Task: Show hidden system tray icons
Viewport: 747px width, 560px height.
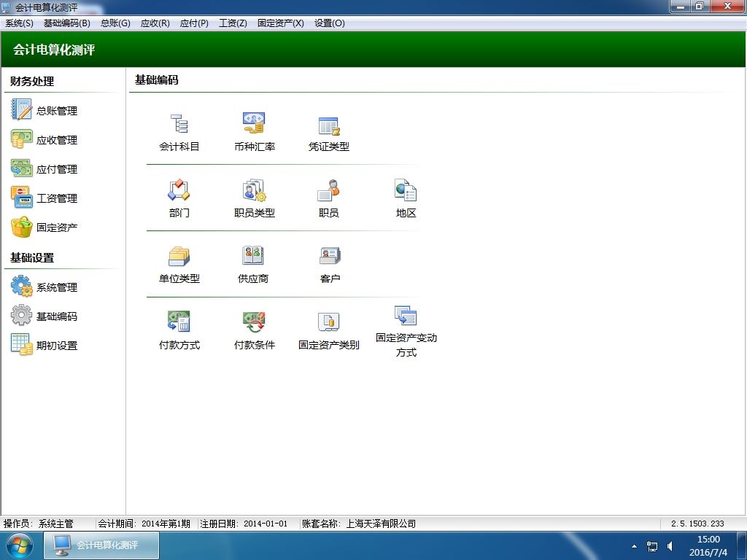Action: 634,546
